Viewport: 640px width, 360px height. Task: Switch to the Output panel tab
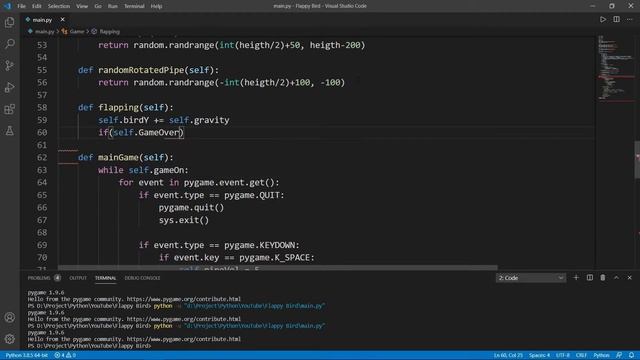pos(78,278)
